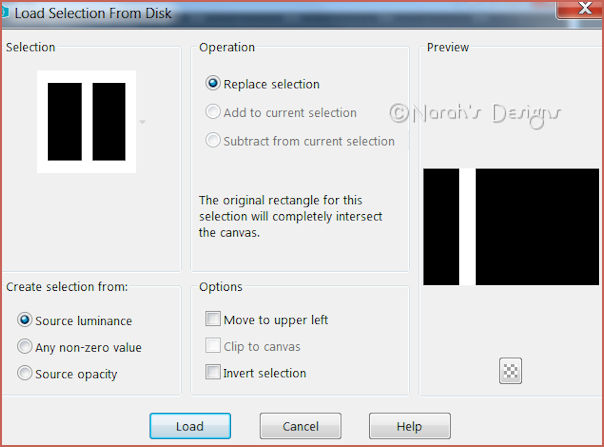The height and width of the screenshot is (447, 604).
Task: Pick the Any non-zero value option
Action: click(25, 348)
